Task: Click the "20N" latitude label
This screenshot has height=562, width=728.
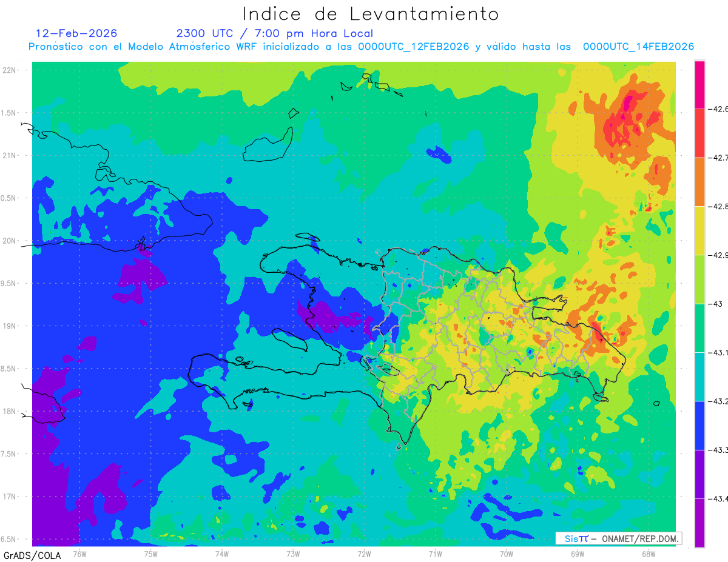Action: 10,241
